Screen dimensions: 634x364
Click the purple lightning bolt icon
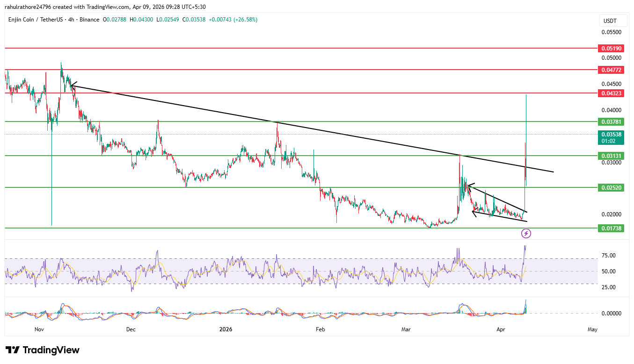pos(527,233)
